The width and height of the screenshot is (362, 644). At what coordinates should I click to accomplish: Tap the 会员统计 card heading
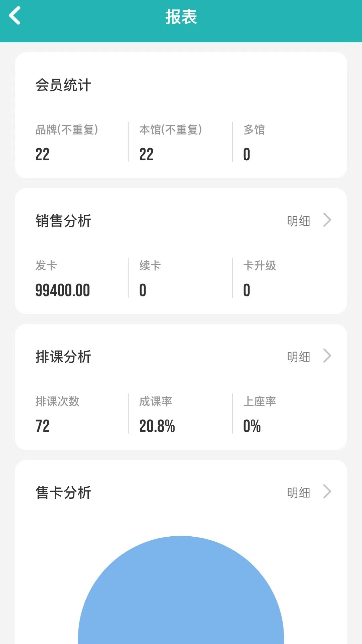tap(63, 85)
